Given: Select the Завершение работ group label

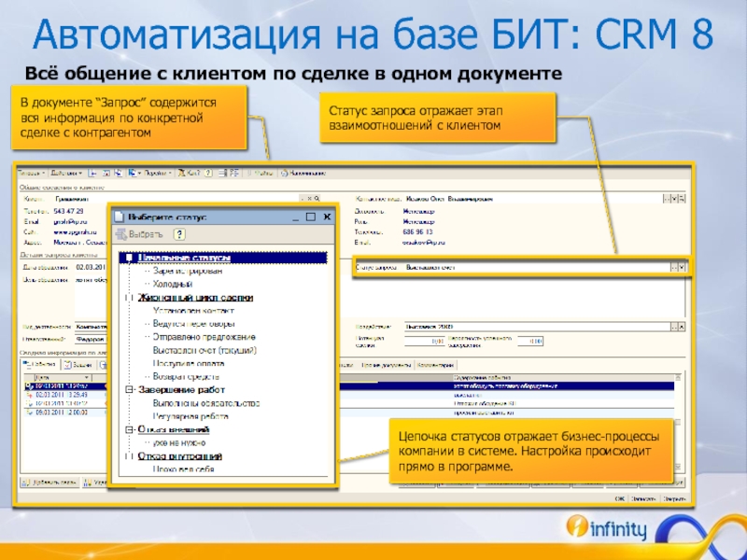Looking at the screenshot, I should [181, 390].
